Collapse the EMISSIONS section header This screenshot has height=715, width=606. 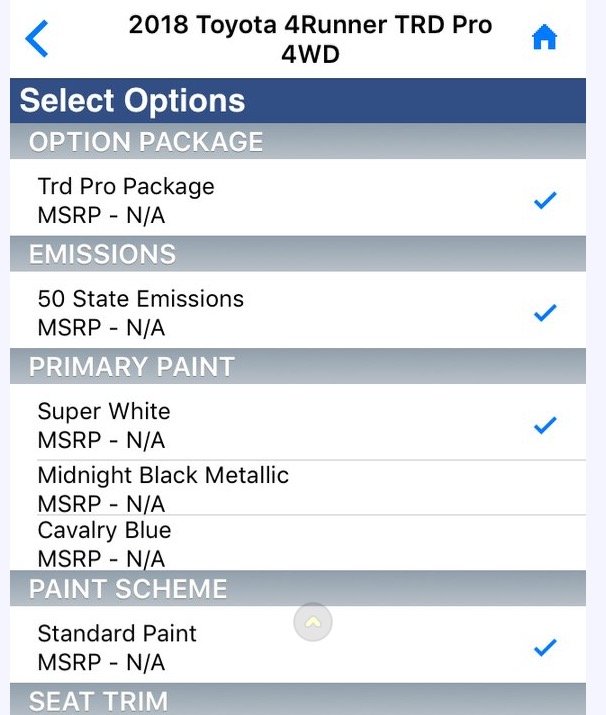pyautogui.click(x=298, y=254)
